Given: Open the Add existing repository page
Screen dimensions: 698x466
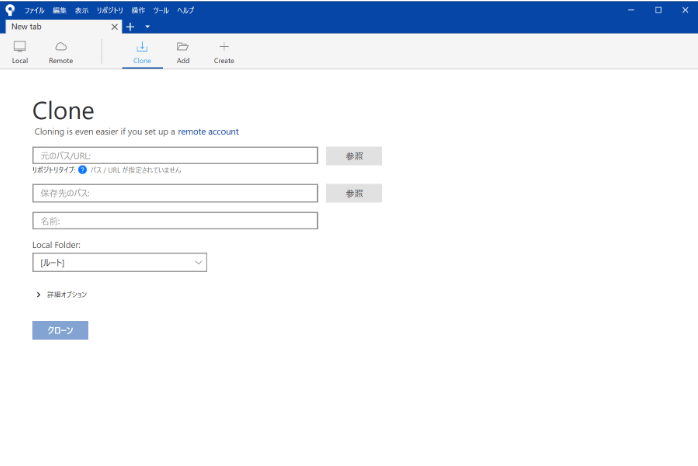Looking at the screenshot, I should coord(183,52).
